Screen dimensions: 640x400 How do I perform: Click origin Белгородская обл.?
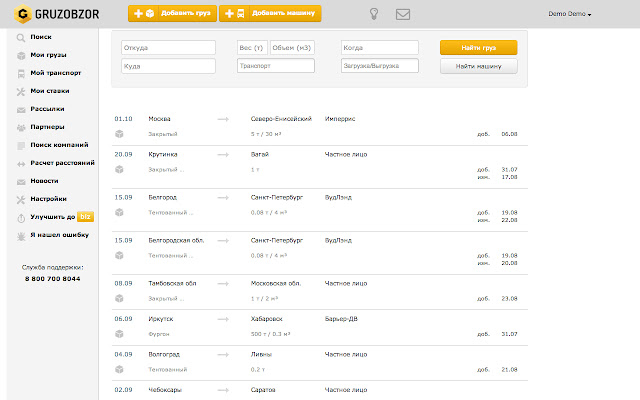(x=176, y=240)
